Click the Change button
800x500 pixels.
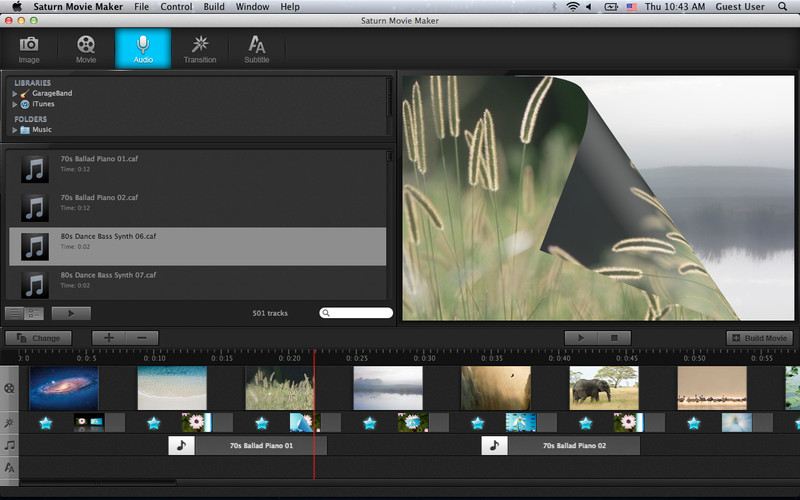click(38, 338)
